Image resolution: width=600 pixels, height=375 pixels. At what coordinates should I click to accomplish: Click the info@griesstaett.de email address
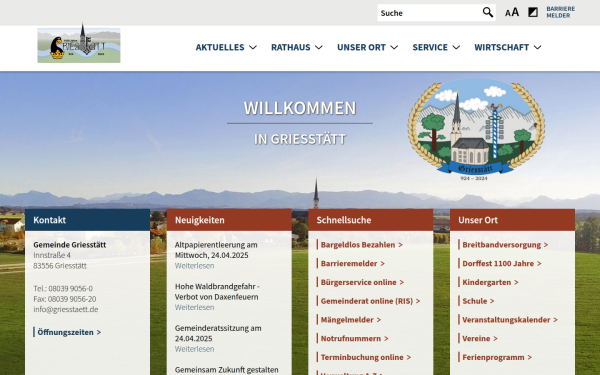(66, 309)
